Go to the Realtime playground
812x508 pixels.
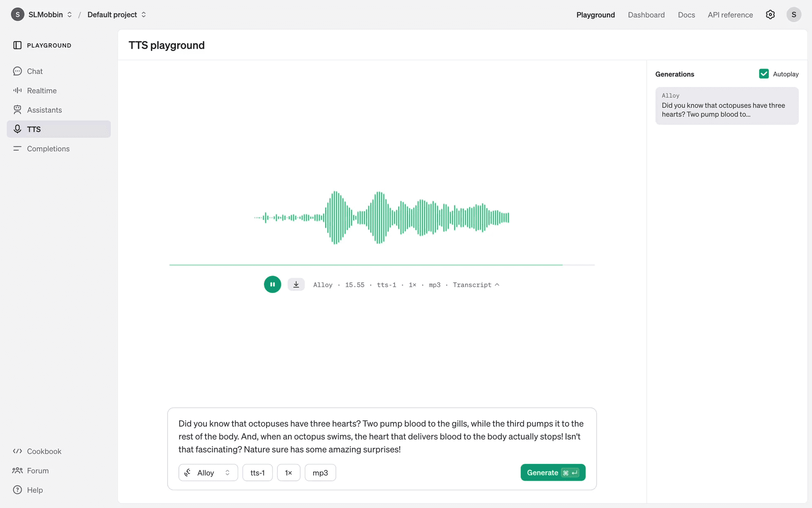pyautogui.click(x=41, y=91)
